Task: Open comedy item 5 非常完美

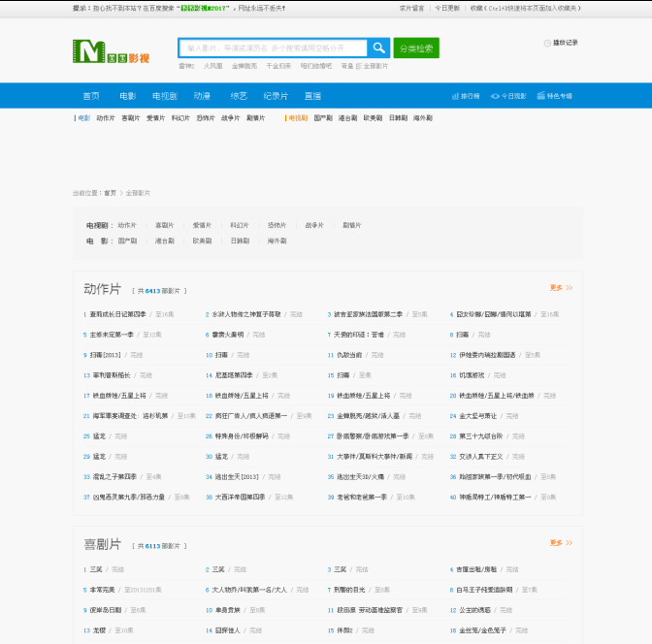Action: click(102, 590)
